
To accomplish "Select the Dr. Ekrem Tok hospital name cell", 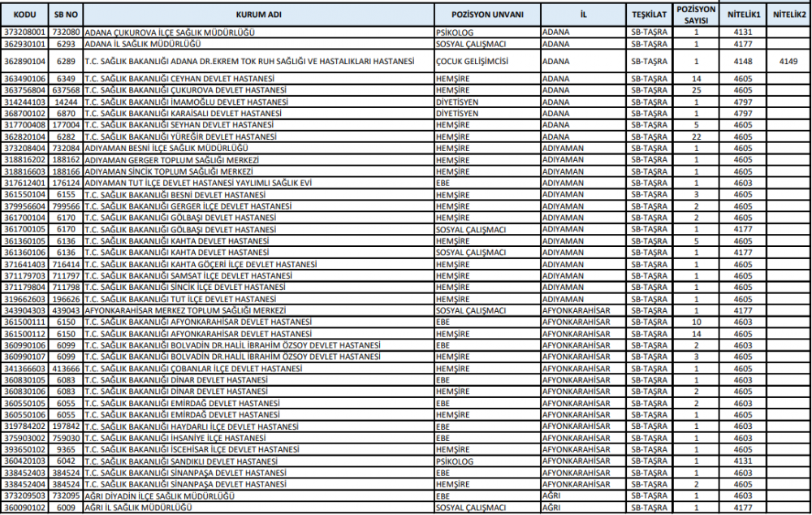I will tap(258, 61).
